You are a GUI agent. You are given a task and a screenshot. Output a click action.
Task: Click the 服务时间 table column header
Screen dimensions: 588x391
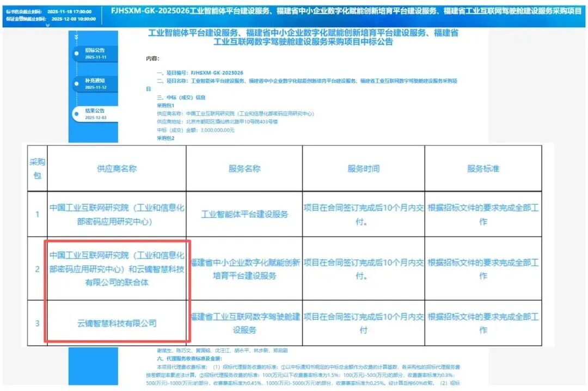(x=363, y=168)
